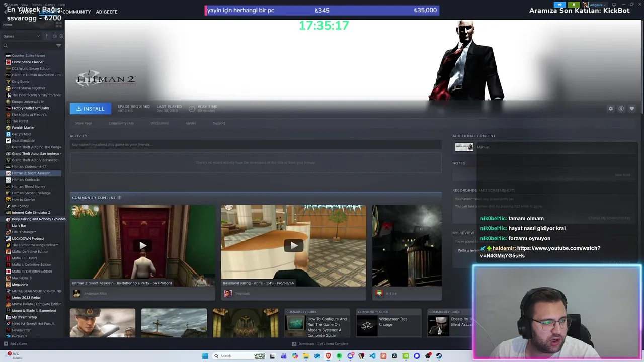Click the 'Say something about this game' field
The image size is (644, 362).
pyautogui.click(x=256, y=145)
